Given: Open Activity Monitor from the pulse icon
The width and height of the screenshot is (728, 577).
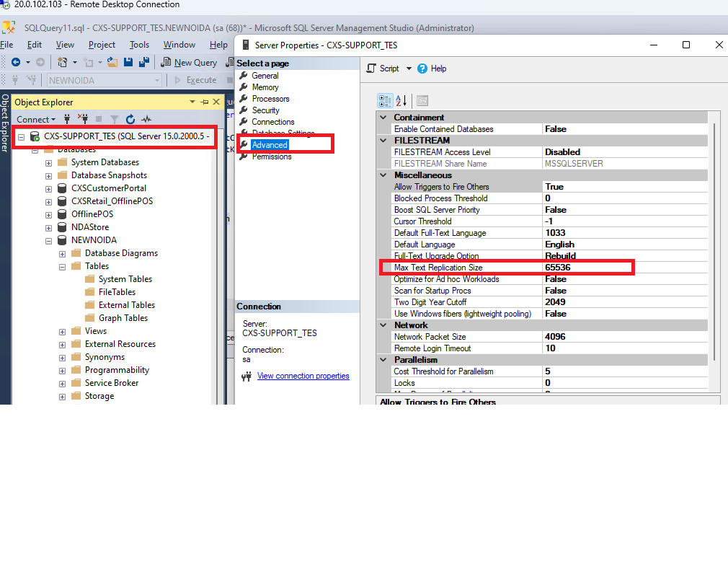Looking at the screenshot, I should tap(146, 120).
